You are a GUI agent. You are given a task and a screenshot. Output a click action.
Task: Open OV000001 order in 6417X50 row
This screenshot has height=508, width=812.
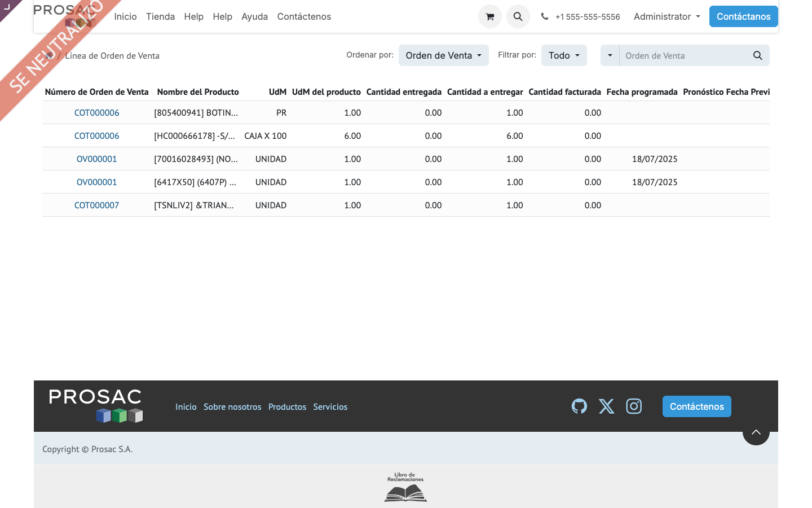pos(96,182)
